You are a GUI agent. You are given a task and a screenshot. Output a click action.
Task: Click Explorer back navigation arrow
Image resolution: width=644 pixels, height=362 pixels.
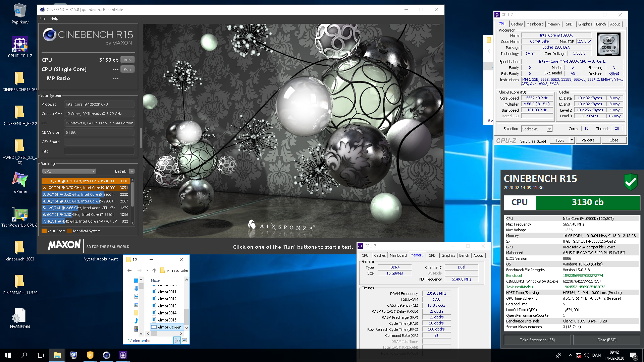129,270
